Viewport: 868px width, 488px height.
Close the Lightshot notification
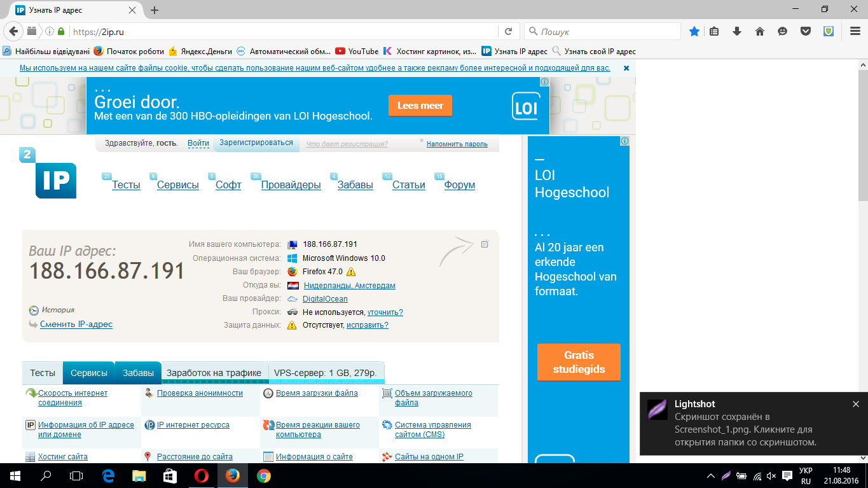[856, 404]
